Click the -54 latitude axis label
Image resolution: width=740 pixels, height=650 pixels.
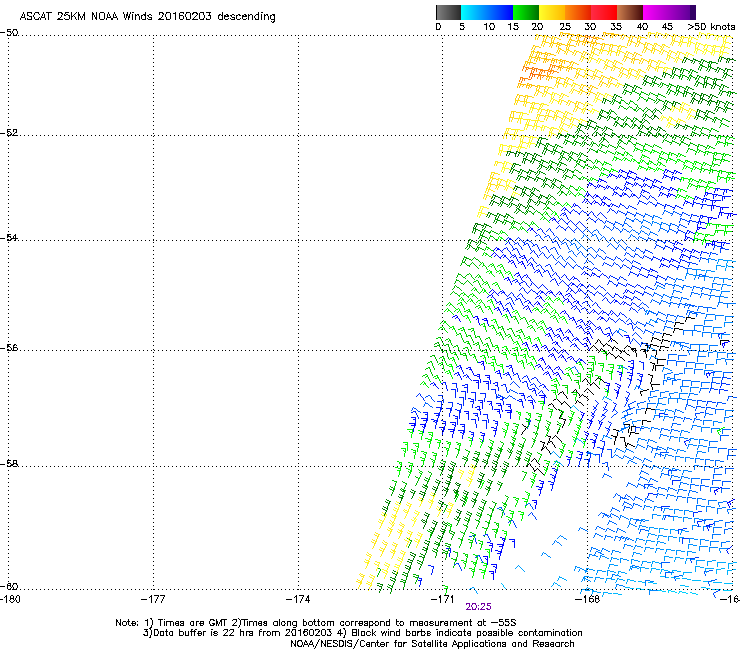pyautogui.click(x=9, y=237)
